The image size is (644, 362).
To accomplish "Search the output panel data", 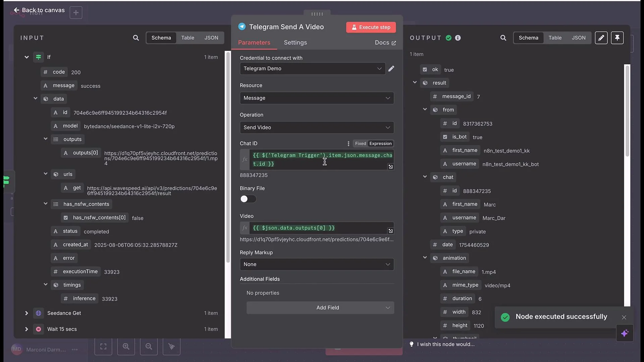I will 503,38.
